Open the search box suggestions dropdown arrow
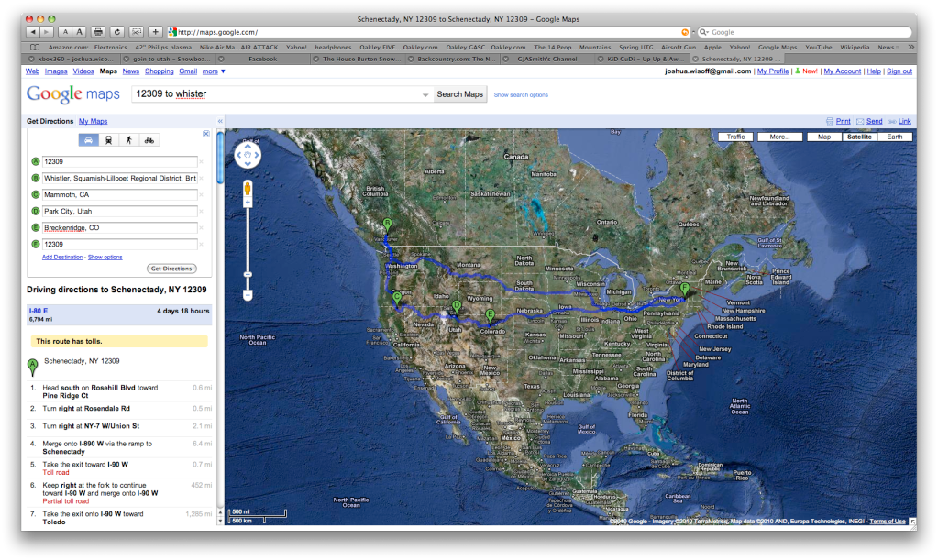Viewport: 938px width, 560px height. pos(425,95)
